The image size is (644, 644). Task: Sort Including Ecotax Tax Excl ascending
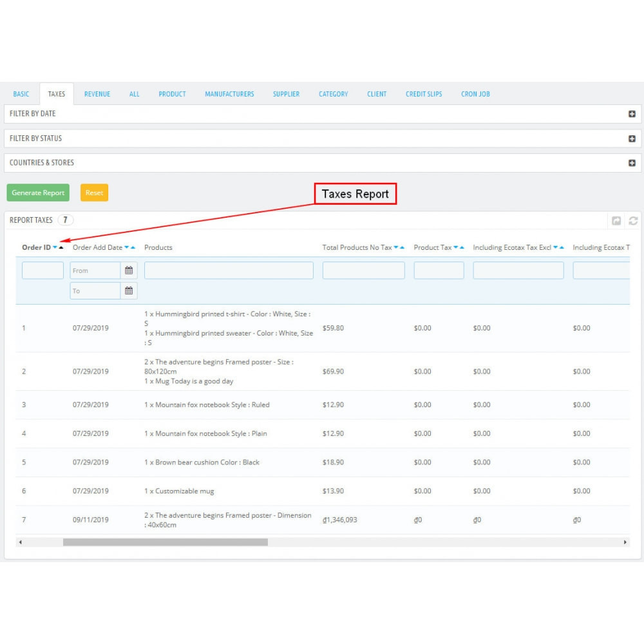pos(562,247)
